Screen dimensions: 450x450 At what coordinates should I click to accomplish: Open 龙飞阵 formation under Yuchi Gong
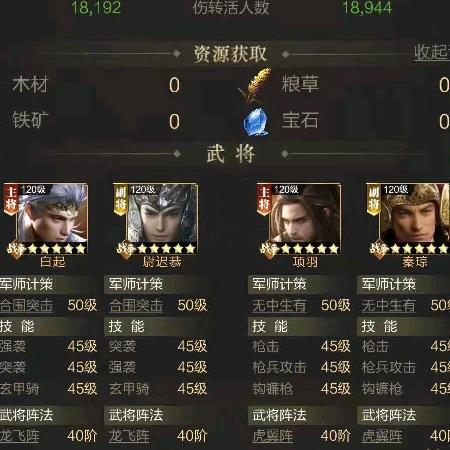(x=129, y=436)
